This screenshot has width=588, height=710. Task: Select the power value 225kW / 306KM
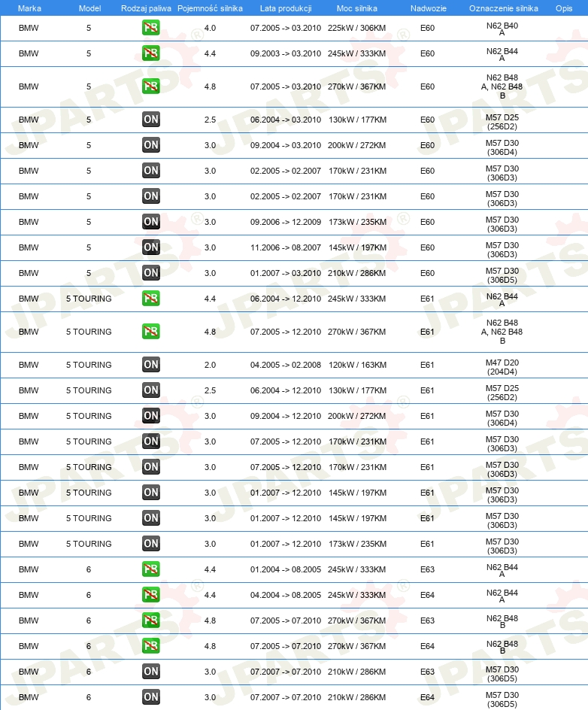(x=356, y=28)
